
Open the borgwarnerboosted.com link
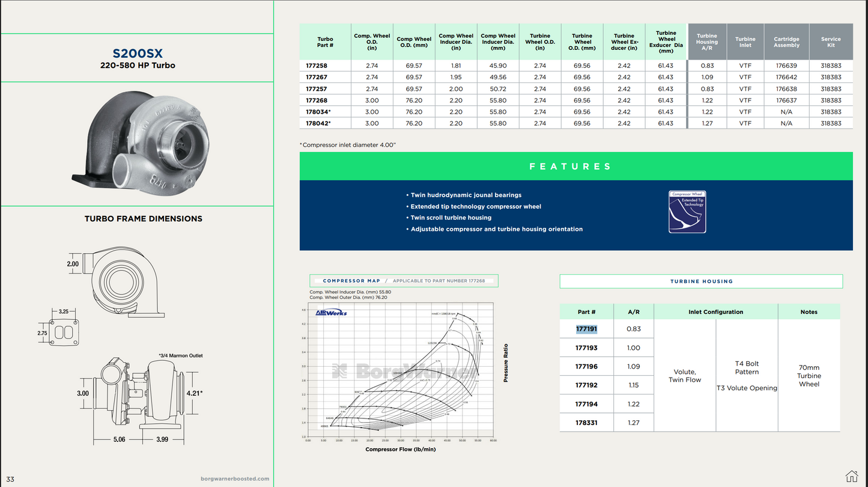[x=235, y=479]
